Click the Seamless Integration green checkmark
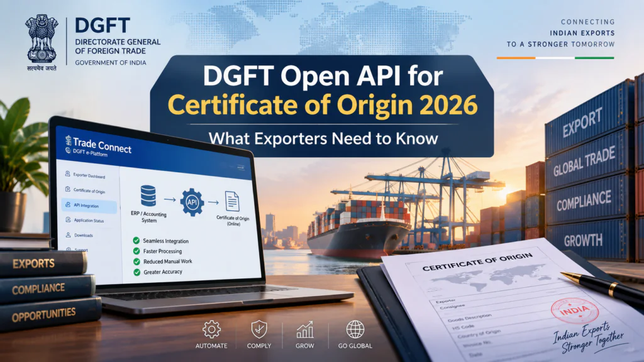 [x=136, y=241]
